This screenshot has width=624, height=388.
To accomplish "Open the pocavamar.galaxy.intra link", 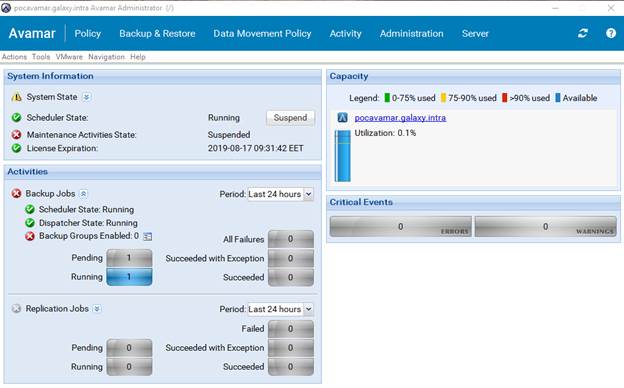I will pos(400,118).
